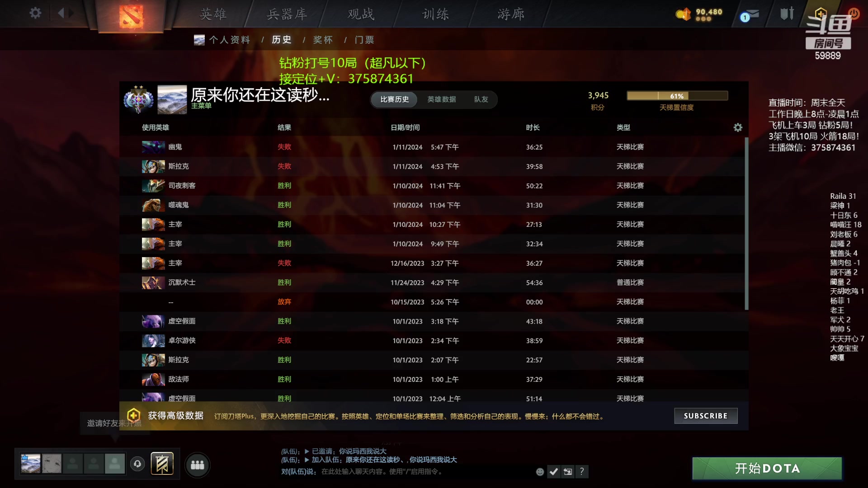Open the 放弃 abandoned match row

click(432, 302)
